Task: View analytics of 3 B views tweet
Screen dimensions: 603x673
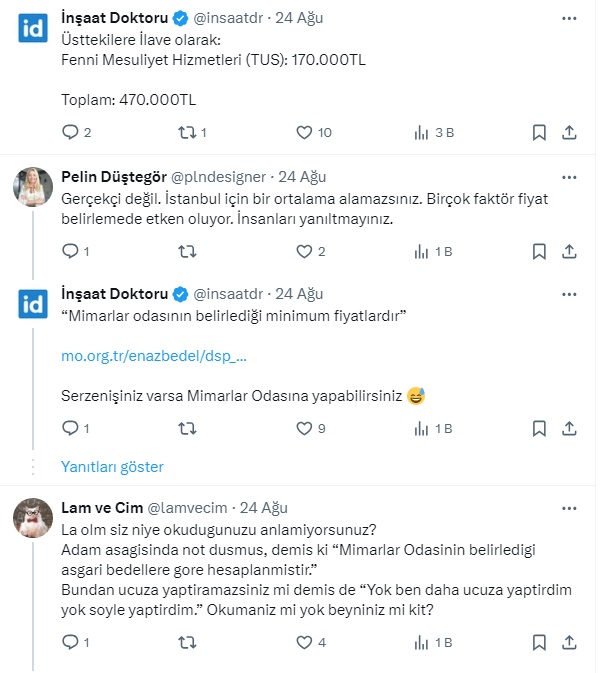Action: click(433, 132)
